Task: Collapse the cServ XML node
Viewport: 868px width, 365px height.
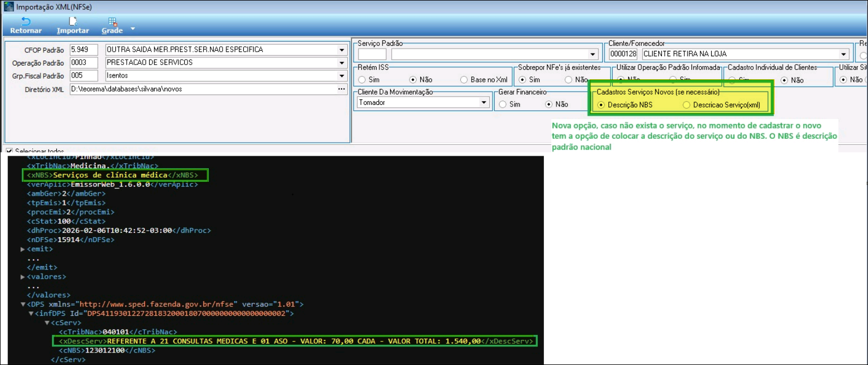Action: point(46,323)
